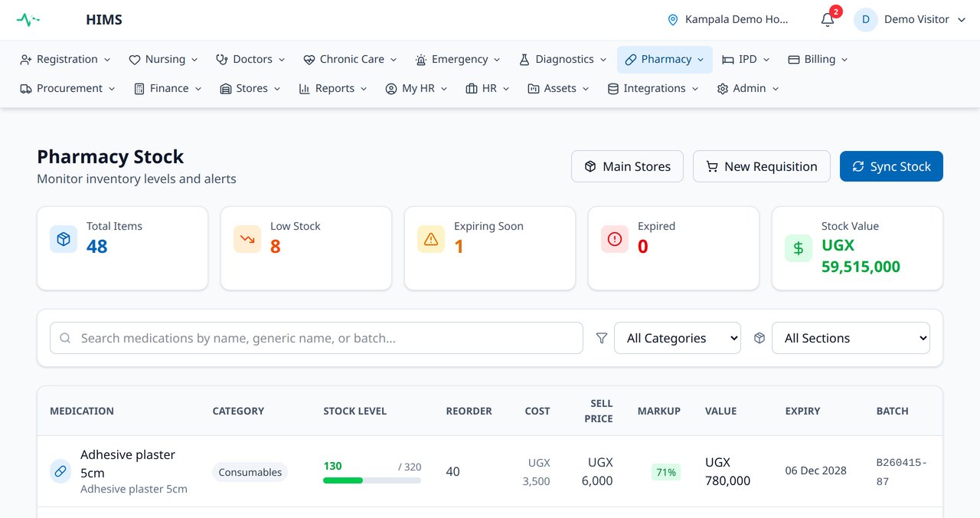Open the IPD menu
The height and width of the screenshot is (518, 980).
point(746,60)
